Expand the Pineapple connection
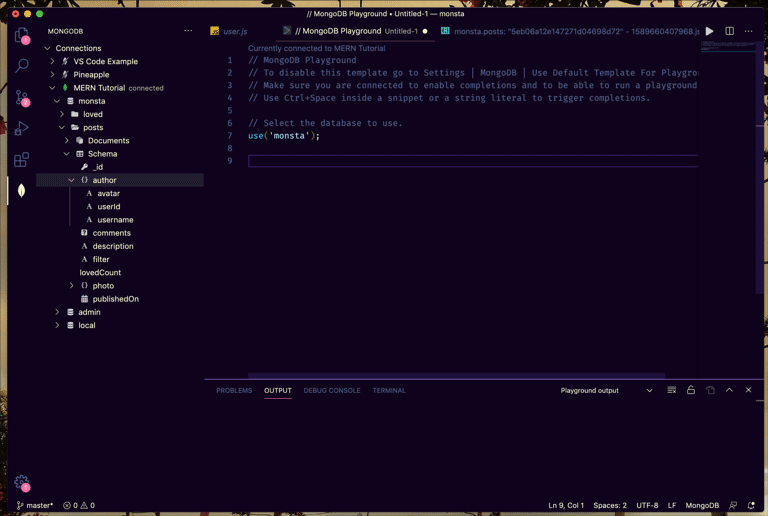Viewport: 768px width, 516px height. point(52,74)
